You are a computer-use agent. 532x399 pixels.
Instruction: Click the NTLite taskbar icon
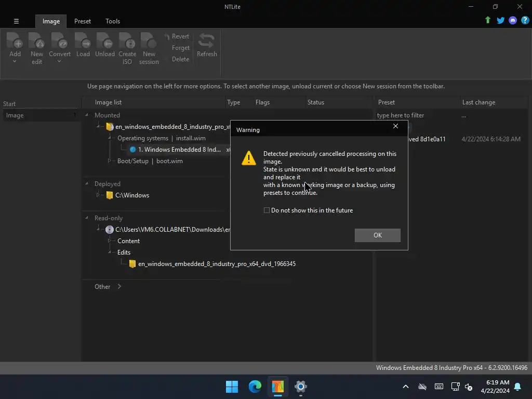(x=277, y=387)
